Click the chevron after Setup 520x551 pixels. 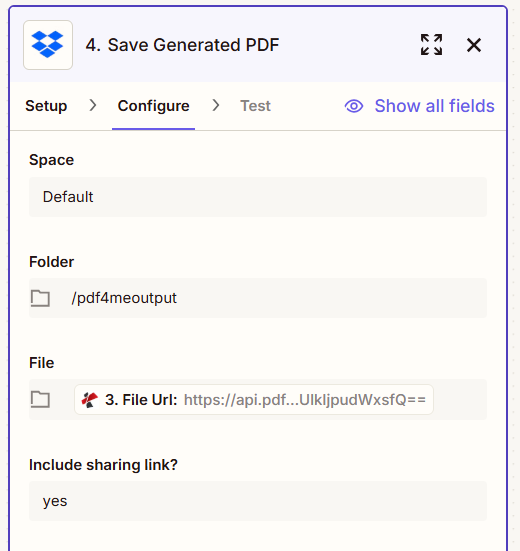93,105
